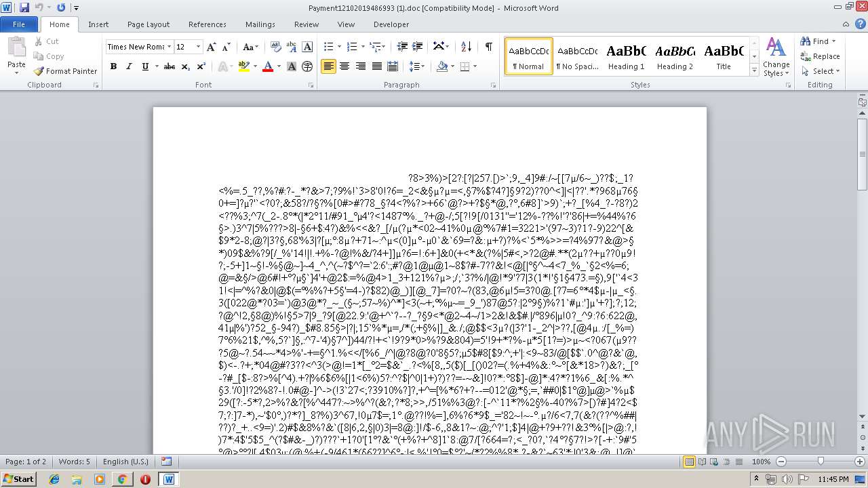Apply the Title style
Image resolution: width=868 pixels, height=488 pixels.
click(724, 56)
